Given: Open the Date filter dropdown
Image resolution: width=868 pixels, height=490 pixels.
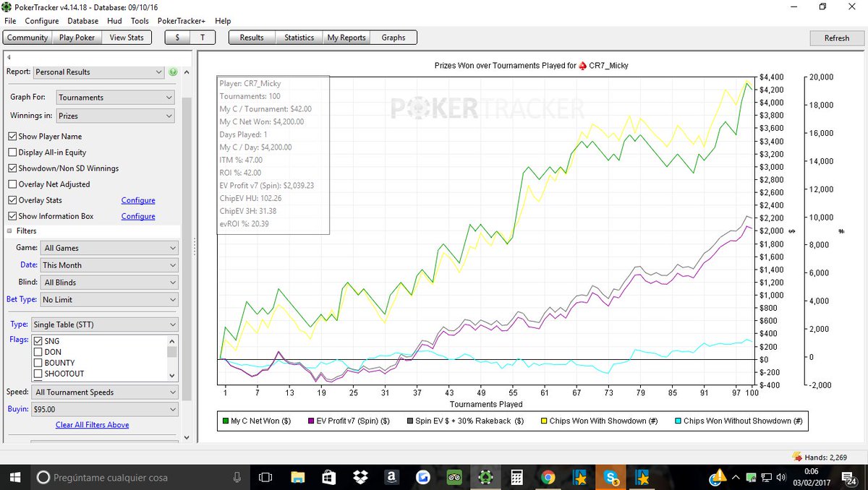Looking at the screenshot, I should (109, 265).
